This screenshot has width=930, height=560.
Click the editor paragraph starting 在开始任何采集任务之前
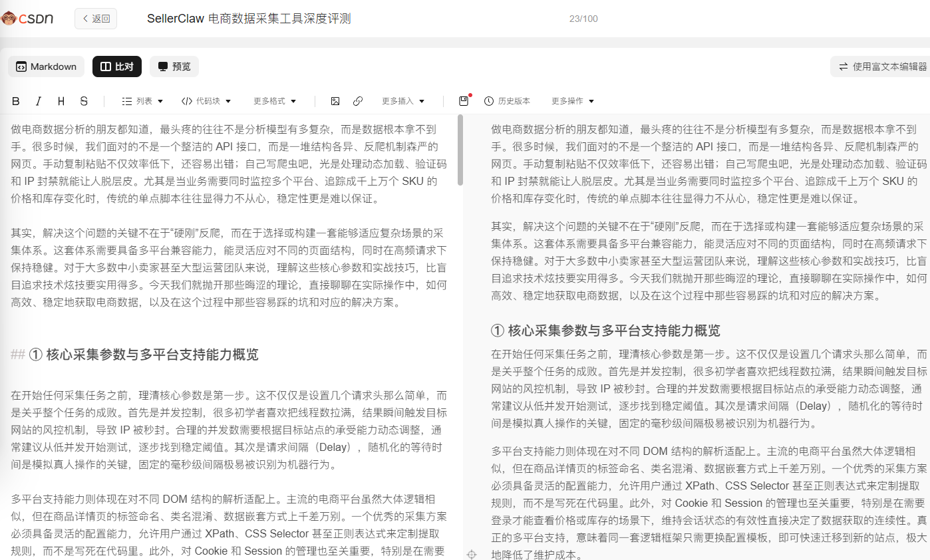pyautogui.click(x=230, y=430)
